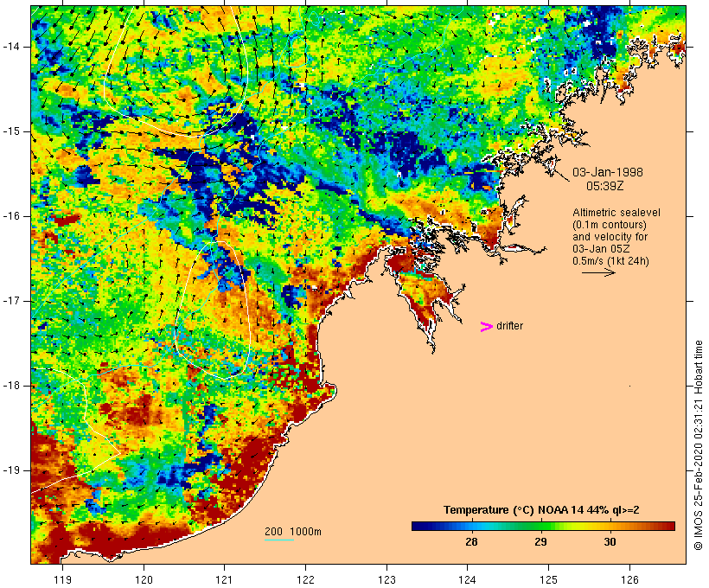The width and height of the screenshot is (709, 588).
Task: Click longitude axis label 122
Action: [x=305, y=579]
